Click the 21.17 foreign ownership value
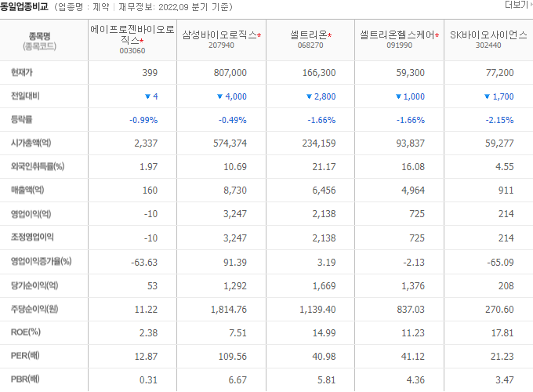 pos(325,167)
